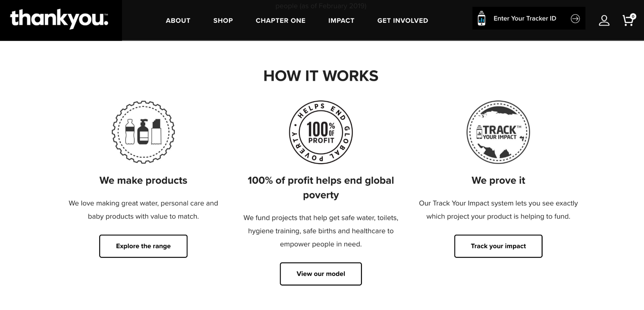Click the 100% of Profit badge
644x310 pixels.
tap(321, 132)
